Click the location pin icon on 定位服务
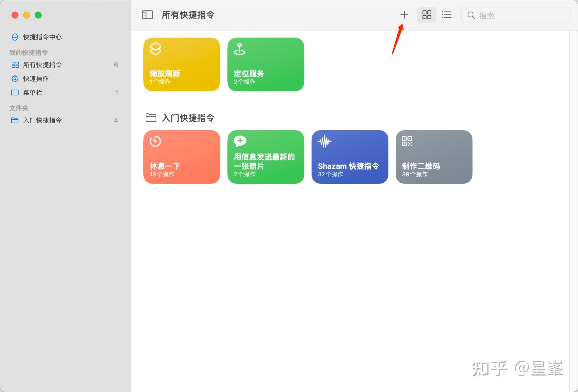Viewport: 578px width, 392px height. [239, 49]
